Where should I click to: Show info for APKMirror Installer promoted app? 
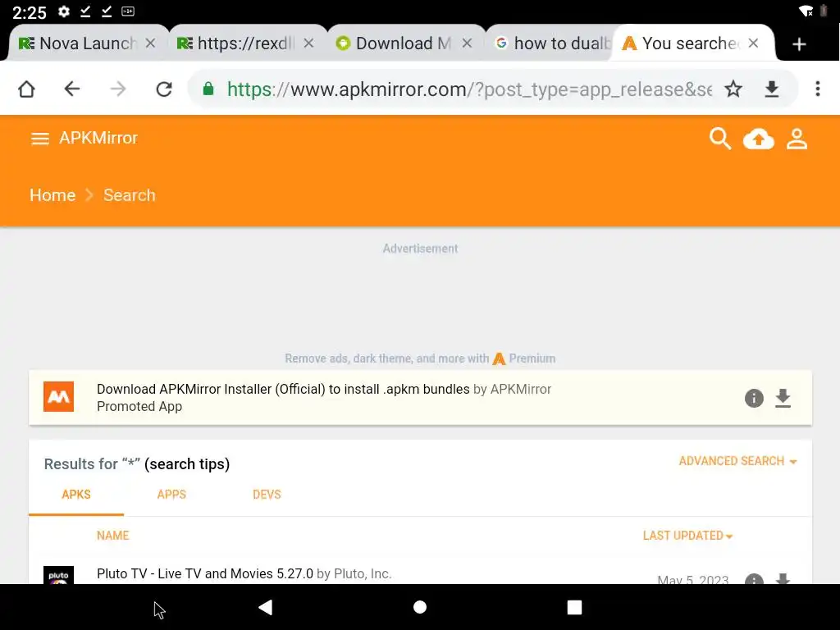click(754, 398)
